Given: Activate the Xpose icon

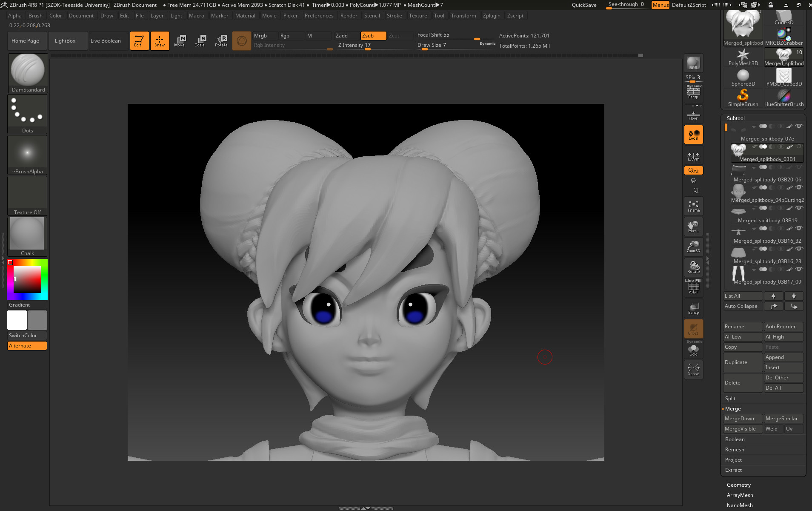Looking at the screenshot, I should 693,369.
